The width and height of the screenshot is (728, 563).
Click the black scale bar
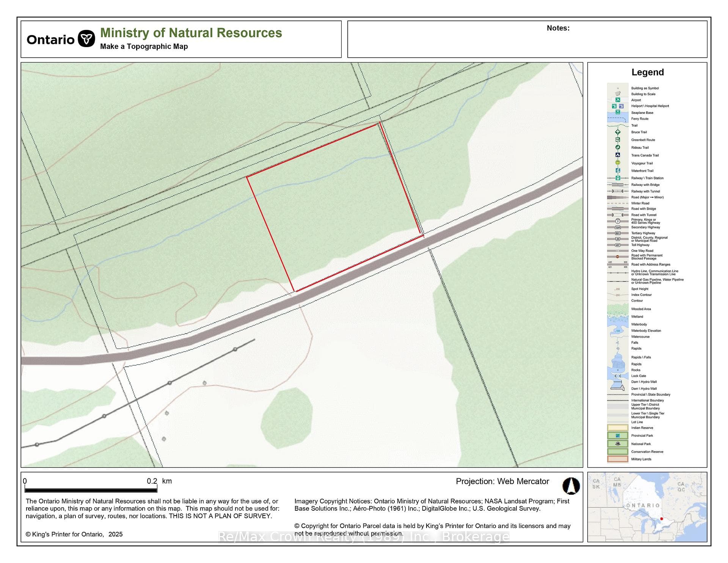coord(91,490)
